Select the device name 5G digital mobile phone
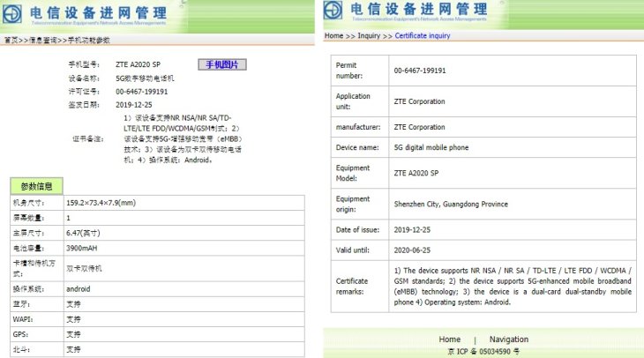The height and width of the screenshot is (358, 644). click(x=431, y=147)
